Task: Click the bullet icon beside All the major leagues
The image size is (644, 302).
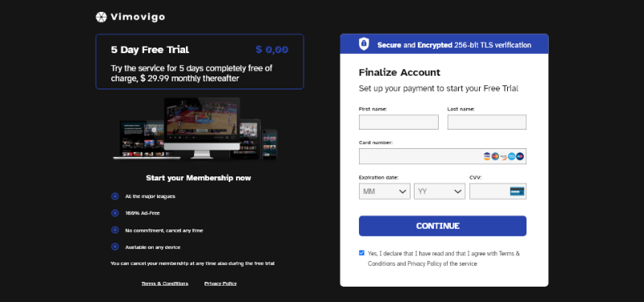Action: click(x=115, y=197)
